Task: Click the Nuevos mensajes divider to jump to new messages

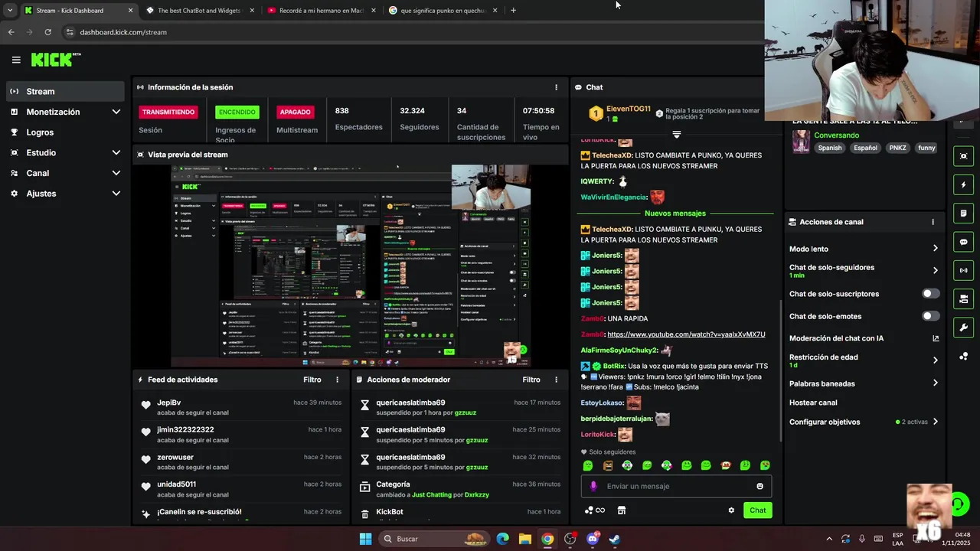Action: [x=675, y=214]
